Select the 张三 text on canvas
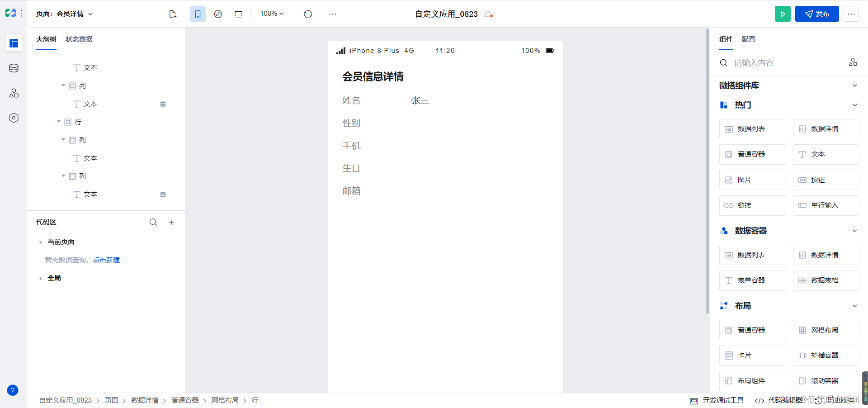 [x=420, y=100]
